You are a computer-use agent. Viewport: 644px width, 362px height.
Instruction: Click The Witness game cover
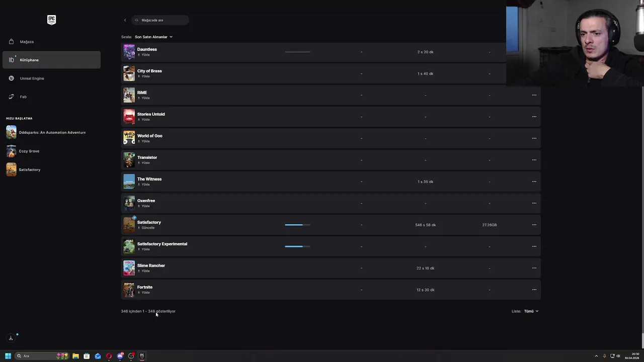129,182
